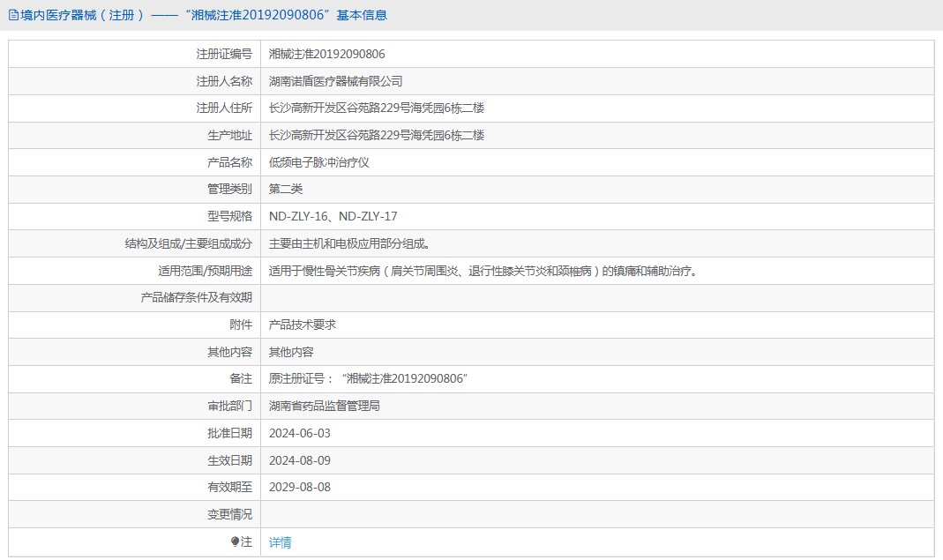
Task: Click remark text 原注册证号 value
Action: pos(368,379)
